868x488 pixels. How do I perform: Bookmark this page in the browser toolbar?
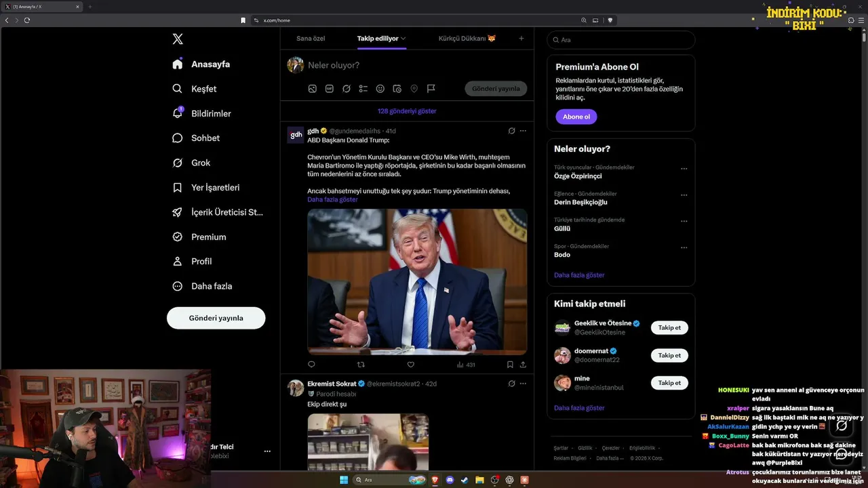click(243, 20)
